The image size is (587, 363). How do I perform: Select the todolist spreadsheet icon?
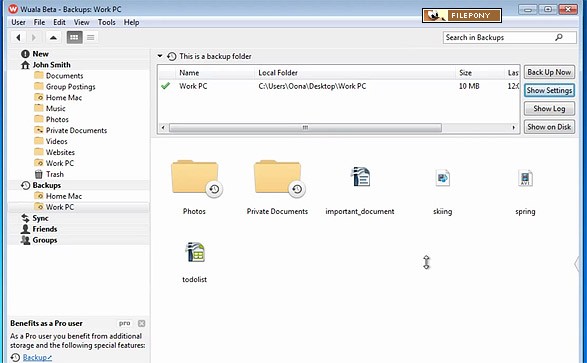(195, 251)
